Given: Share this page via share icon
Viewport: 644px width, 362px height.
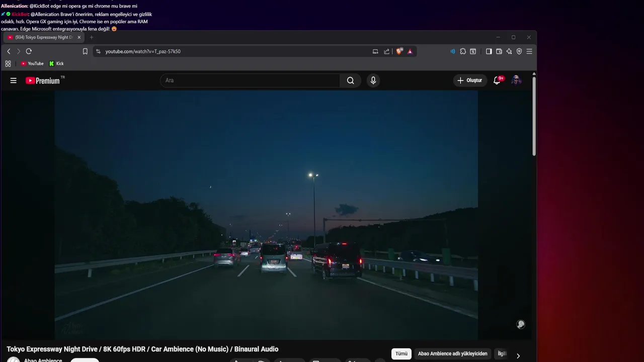Looking at the screenshot, I should (386, 51).
